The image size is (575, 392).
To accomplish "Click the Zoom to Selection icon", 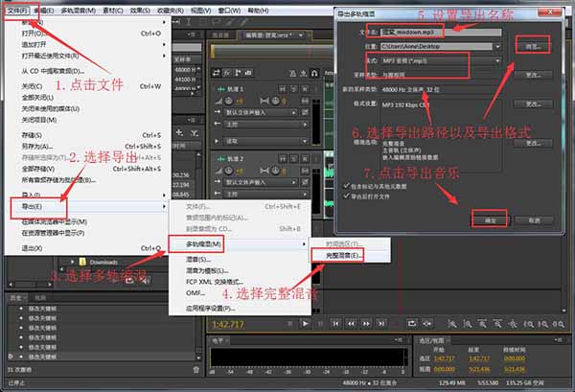I will 558,324.
